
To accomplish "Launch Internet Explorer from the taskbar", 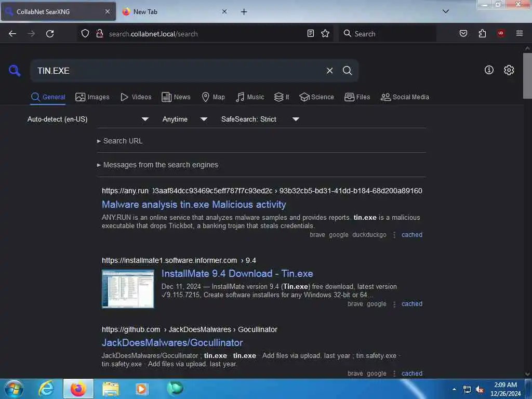I will tap(46, 389).
